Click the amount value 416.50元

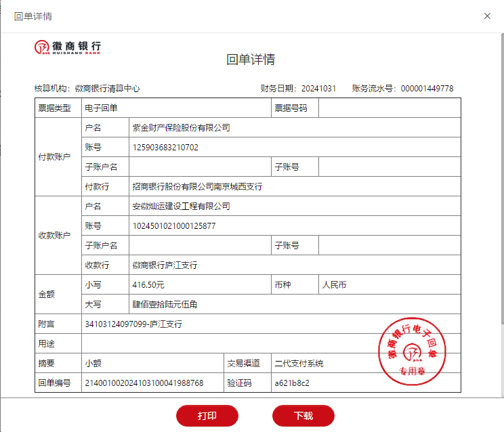pos(148,285)
